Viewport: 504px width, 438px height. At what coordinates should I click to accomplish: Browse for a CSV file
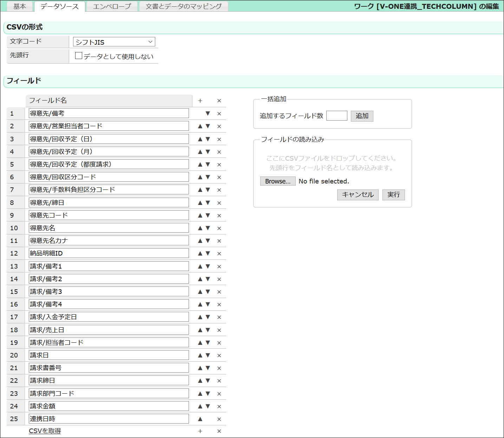click(x=277, y=181)
